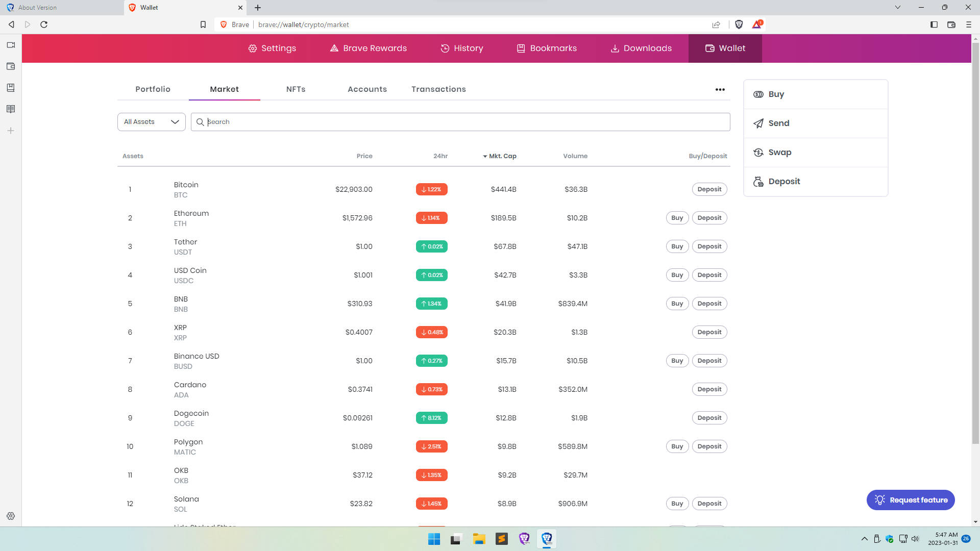Open the Send action in the wallet panel

click(x=778, y=123)
